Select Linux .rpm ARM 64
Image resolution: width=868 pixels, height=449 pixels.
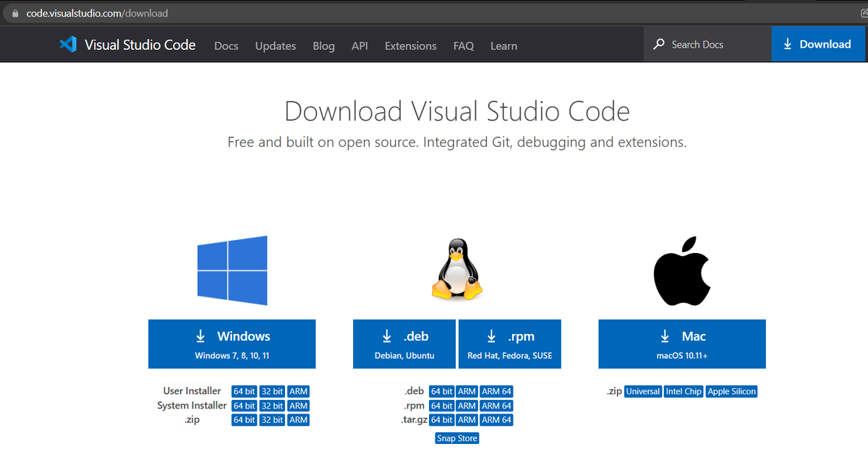point(497,406)
